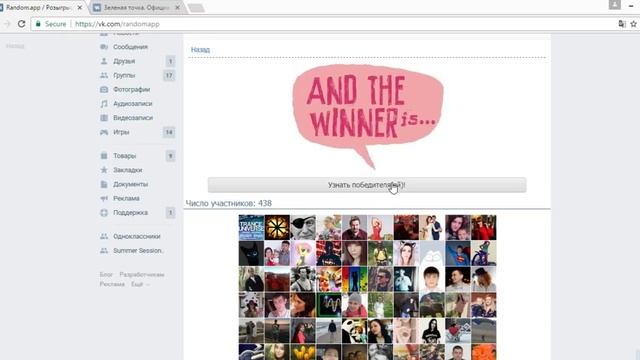640x360 pixels.
Task: Expand the Ещё footer dropdown
Action: pos(140,284)
